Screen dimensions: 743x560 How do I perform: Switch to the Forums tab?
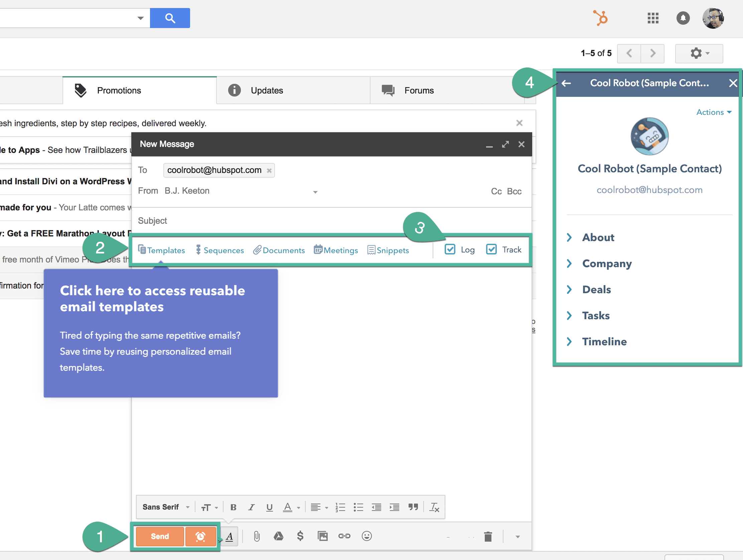(447, 90)
